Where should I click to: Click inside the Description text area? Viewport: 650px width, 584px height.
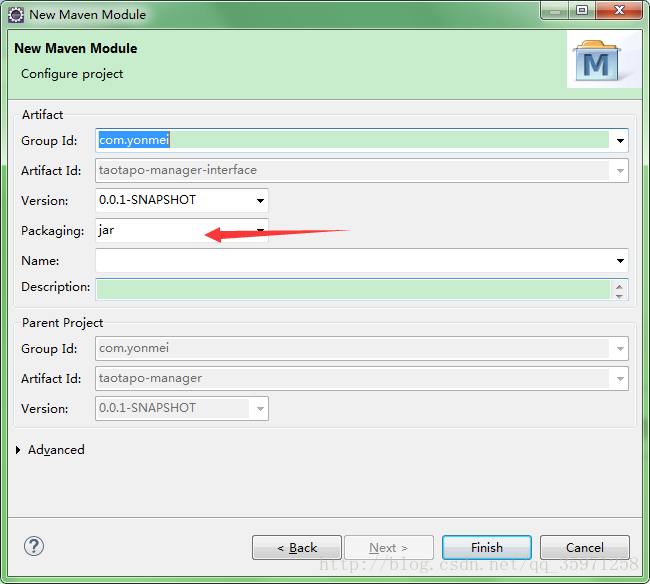coord(354,289)
